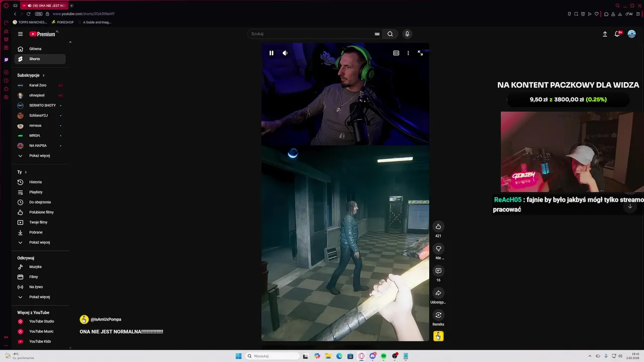644x362 pixels.
Task: Reload the page in the browser
Action: 28,14
